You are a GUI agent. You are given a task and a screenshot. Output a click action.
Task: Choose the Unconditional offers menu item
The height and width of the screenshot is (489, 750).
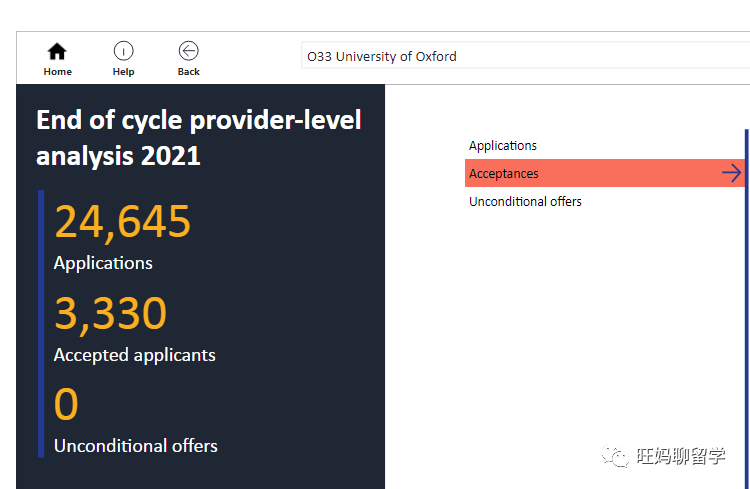click(x=525, y=202)
